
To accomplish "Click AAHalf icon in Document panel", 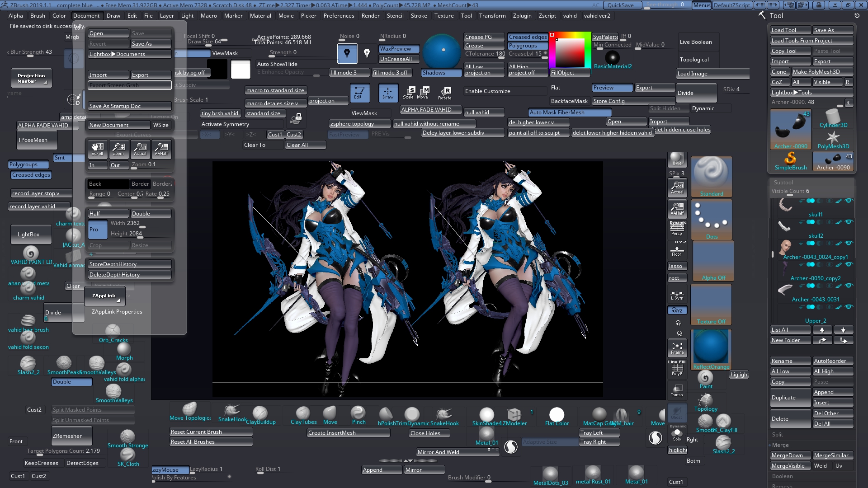I will (161, 149).
